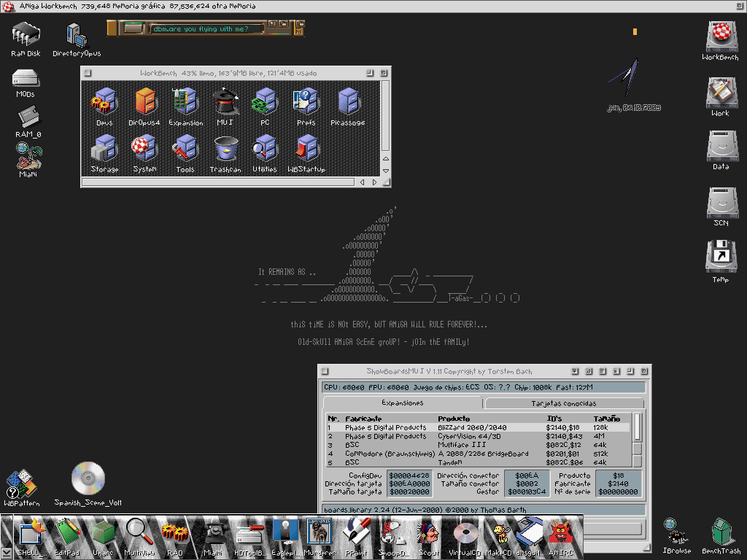Screen dimensions: 747x560
Task: Open the Expansion drawer
Action: (186, 106)
